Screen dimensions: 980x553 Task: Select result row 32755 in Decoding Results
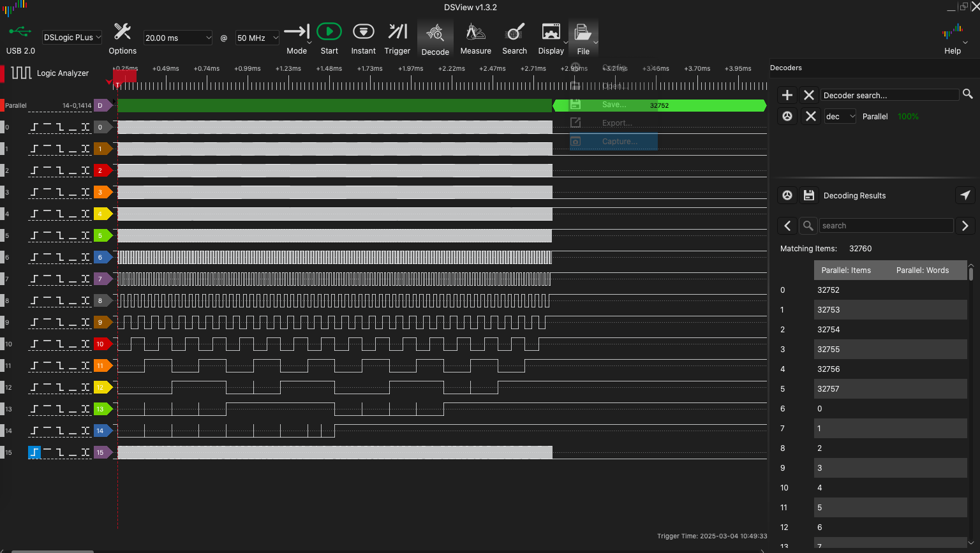point(890,349)
